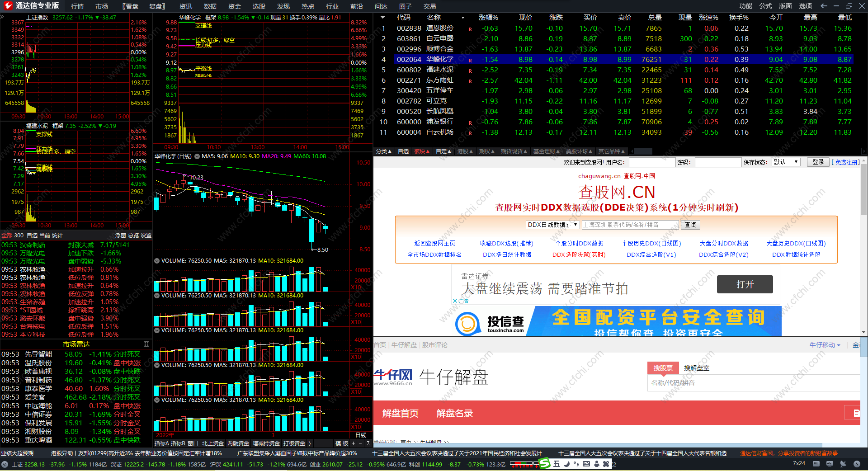Expand the 自定 custom tab
868x471 pixels.
click(444, 151)
